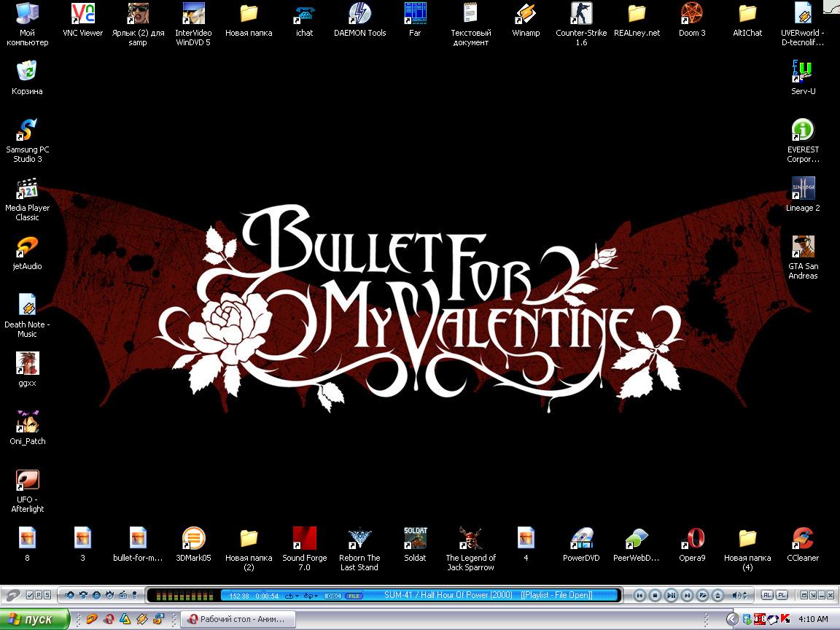
Task: Toggle the jetAudio PL playlist button
Action: tap(782, 595)
